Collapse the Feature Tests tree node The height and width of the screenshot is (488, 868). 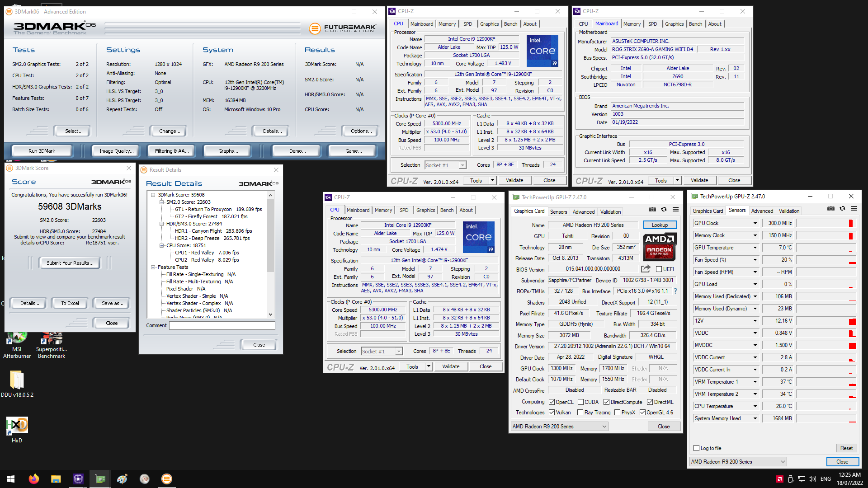pos(153,267)
